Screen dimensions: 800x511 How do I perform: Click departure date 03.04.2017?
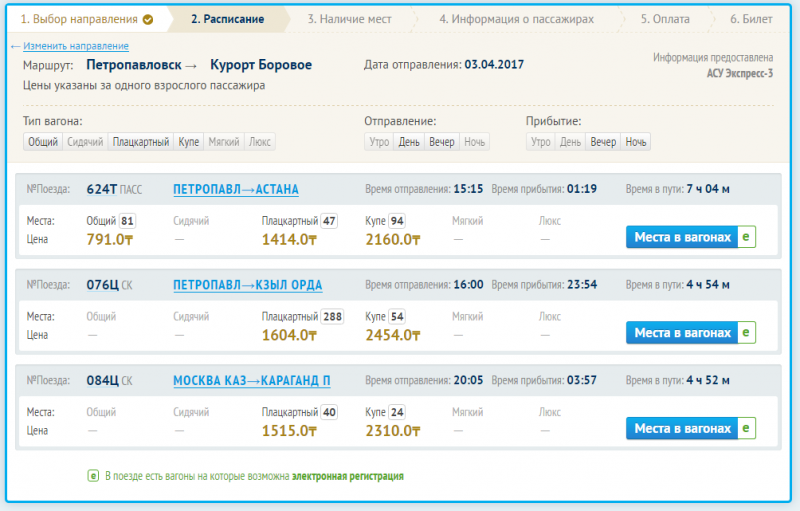point(494,65)
